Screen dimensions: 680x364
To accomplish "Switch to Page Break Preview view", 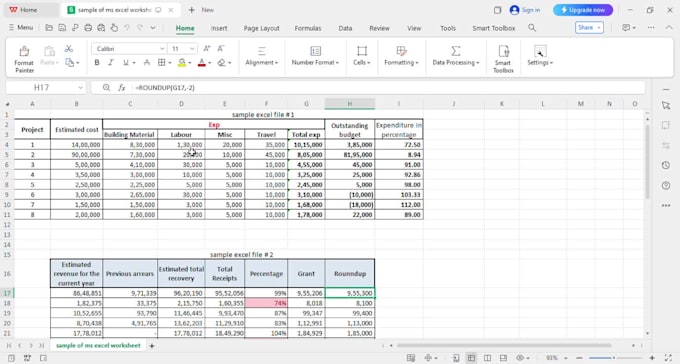I will (x=503, y=358).
